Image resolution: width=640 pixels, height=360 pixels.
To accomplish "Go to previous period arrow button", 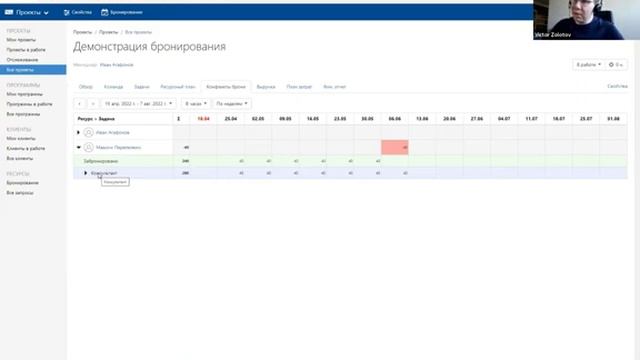I will pyautogui.click(x=80, y=104).
